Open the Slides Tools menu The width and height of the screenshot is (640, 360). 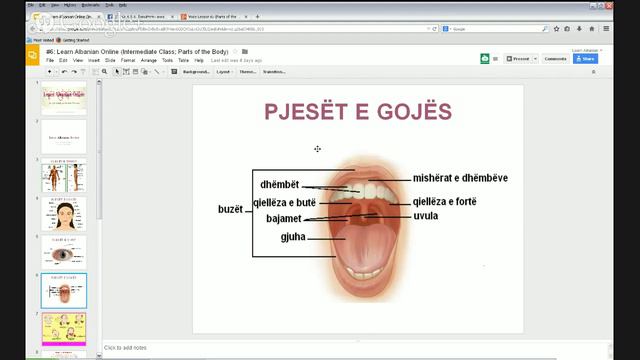click(x=167, y=60)
